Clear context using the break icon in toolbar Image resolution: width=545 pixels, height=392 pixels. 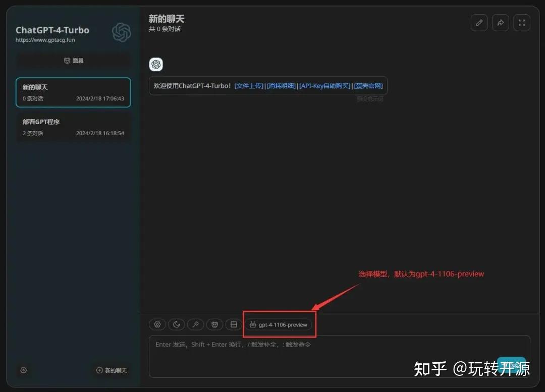pyautogui.click(x=234, y=324)
